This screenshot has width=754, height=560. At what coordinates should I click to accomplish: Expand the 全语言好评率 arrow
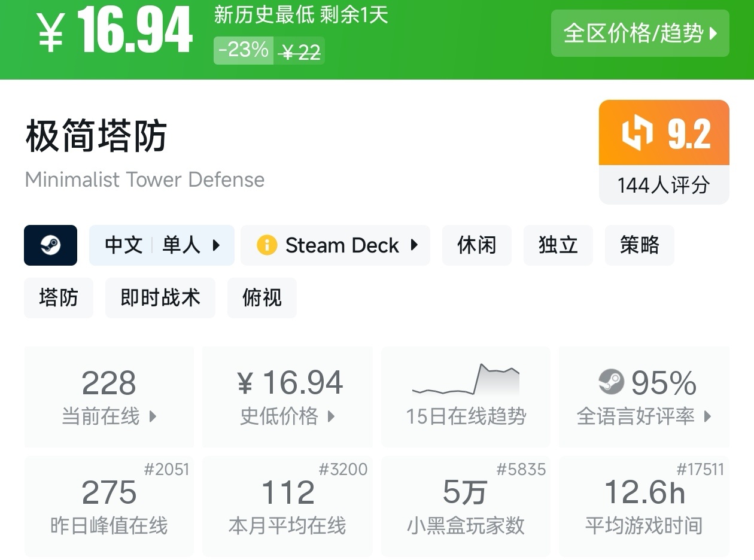pos(708,416)
